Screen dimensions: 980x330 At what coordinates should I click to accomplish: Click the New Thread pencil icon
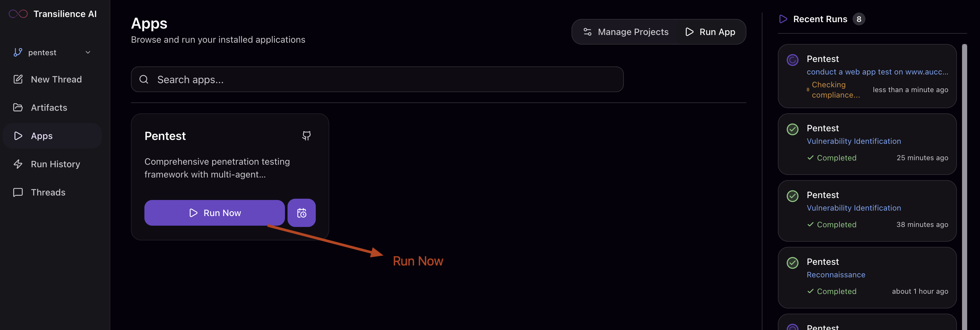click(x=18, y=79)
